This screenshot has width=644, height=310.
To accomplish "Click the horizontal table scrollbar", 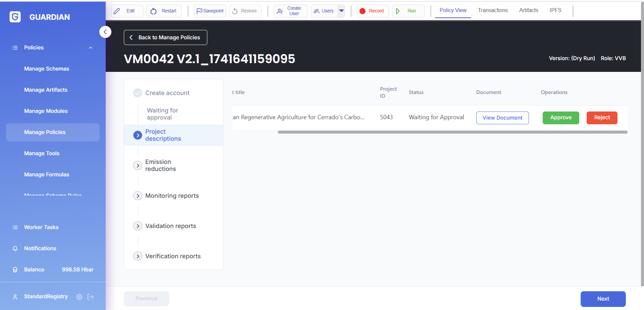I will tap(452, 132).
